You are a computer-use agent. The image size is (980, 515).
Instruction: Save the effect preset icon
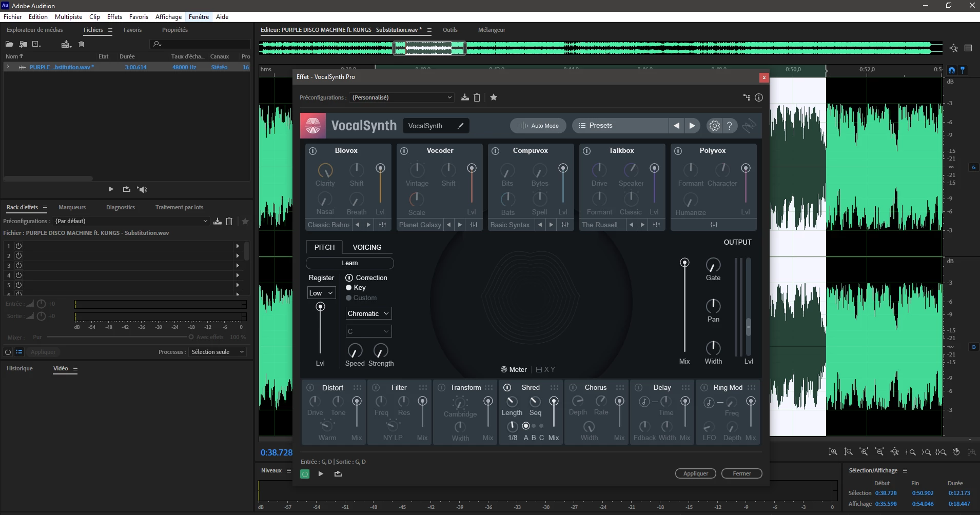(464, 97)
